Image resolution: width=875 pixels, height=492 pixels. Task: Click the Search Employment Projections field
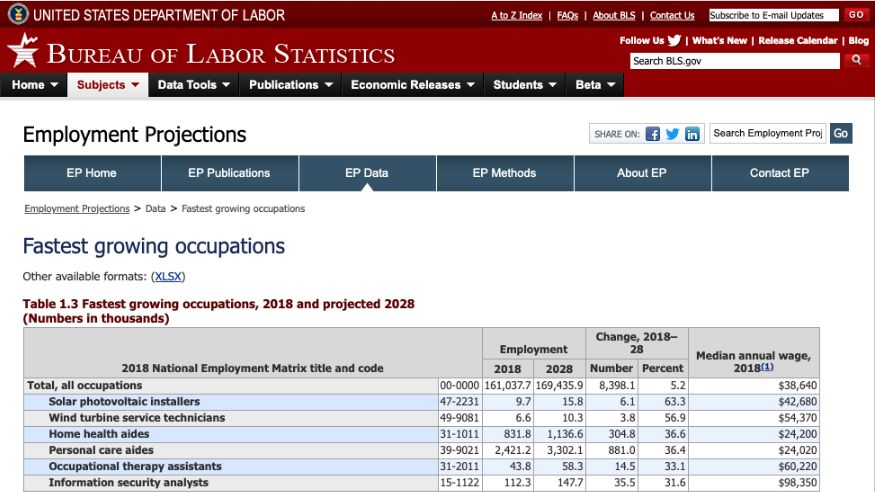tap(768, 133)
